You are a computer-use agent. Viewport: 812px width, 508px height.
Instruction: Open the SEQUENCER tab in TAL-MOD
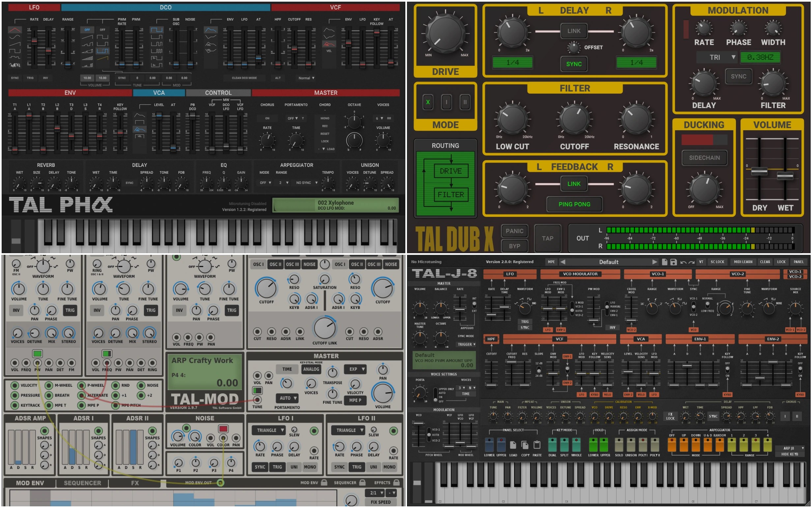(x=82, y=483)
